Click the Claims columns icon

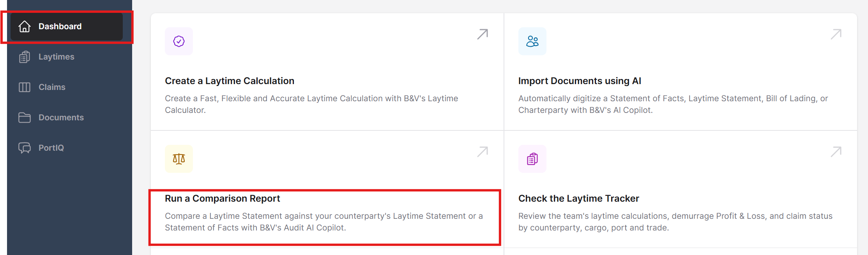25,87
